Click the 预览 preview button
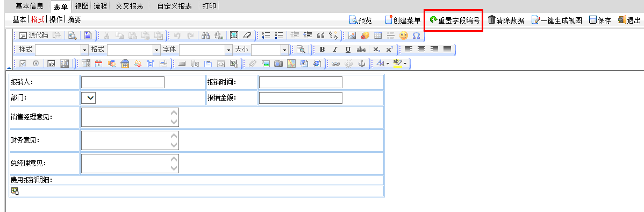Image resolution: width=644 pixels, height=212 pixels. 360,20
